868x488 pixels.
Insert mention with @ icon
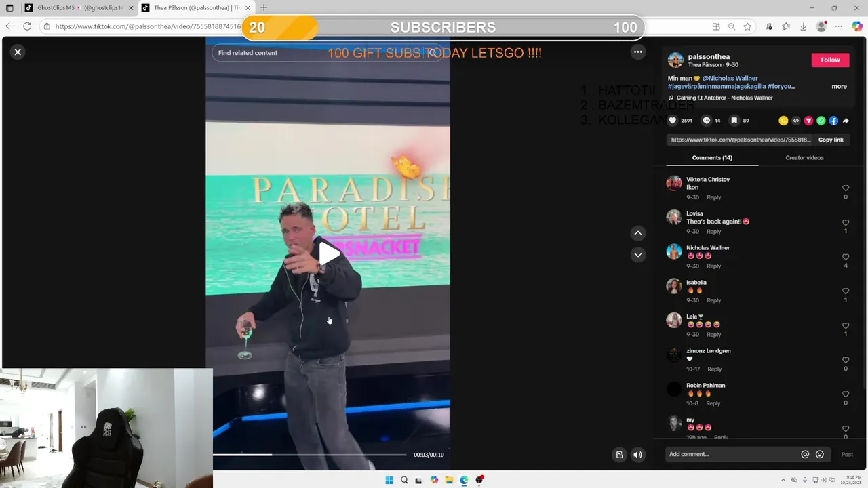click(805, 454)
